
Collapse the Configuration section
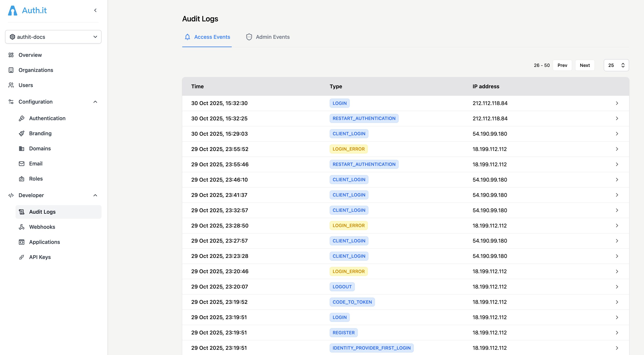(95, 102)
